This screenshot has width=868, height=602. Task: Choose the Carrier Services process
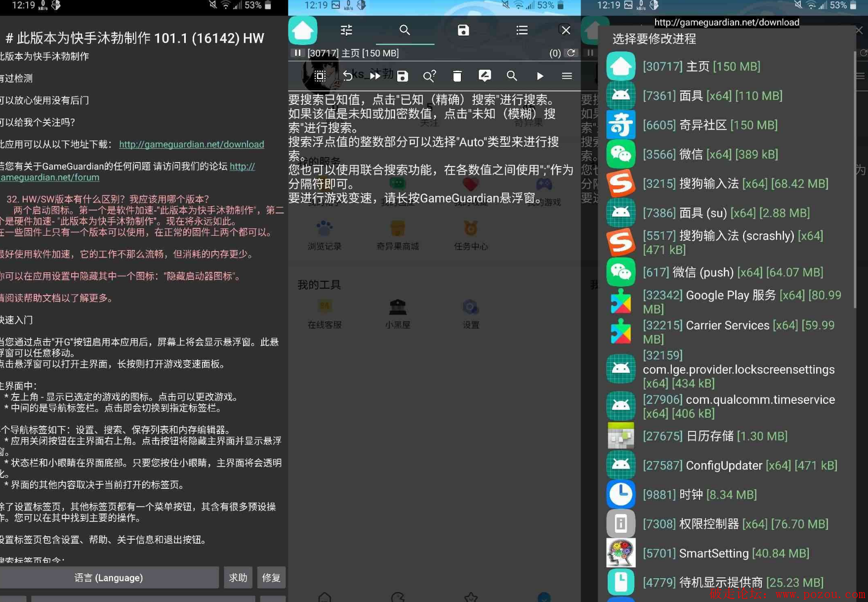[726, 332]
